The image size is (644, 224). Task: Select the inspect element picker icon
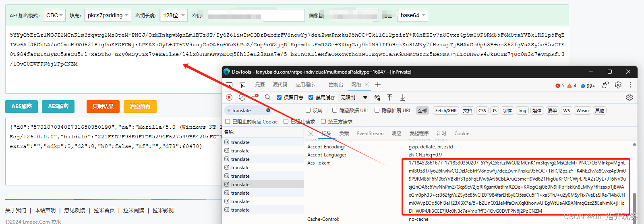click(229, 85)
